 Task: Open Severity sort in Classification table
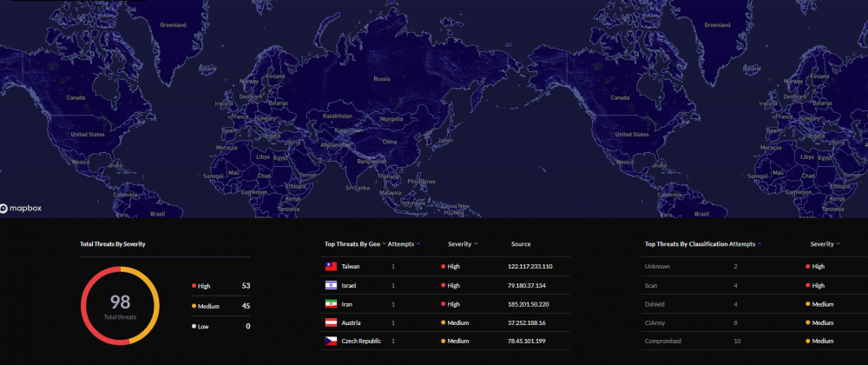tap(825, 244)
